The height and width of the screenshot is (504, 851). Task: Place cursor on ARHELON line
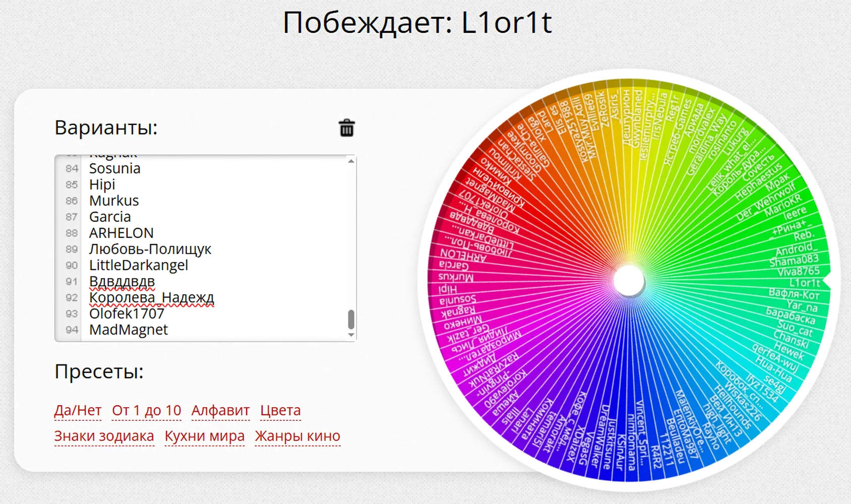[x=121, y=233]
